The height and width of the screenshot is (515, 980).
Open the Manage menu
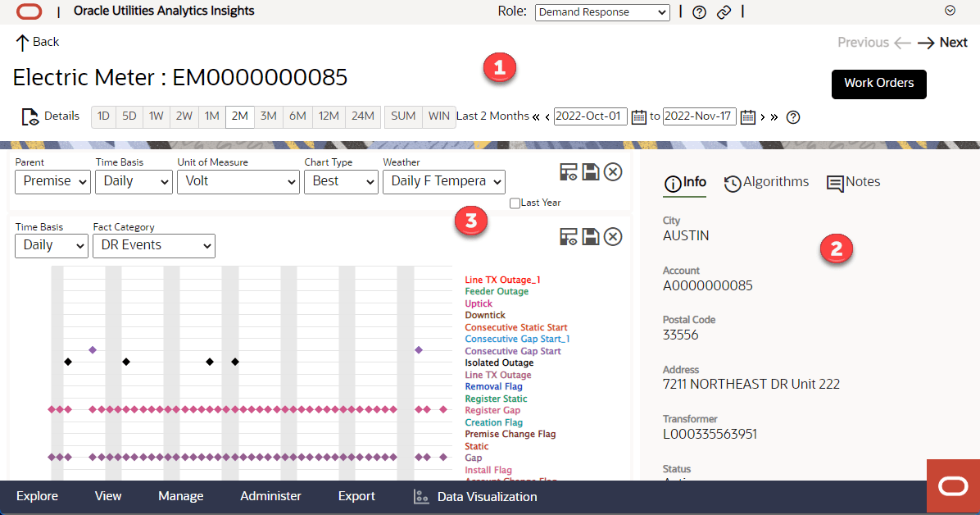click(180, 496)
